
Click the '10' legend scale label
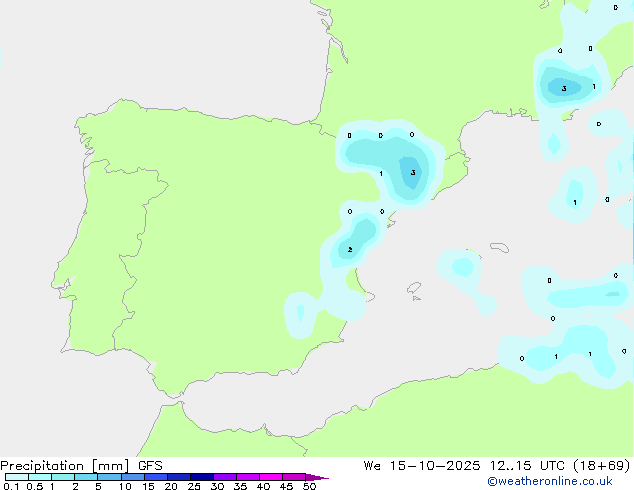125,486
